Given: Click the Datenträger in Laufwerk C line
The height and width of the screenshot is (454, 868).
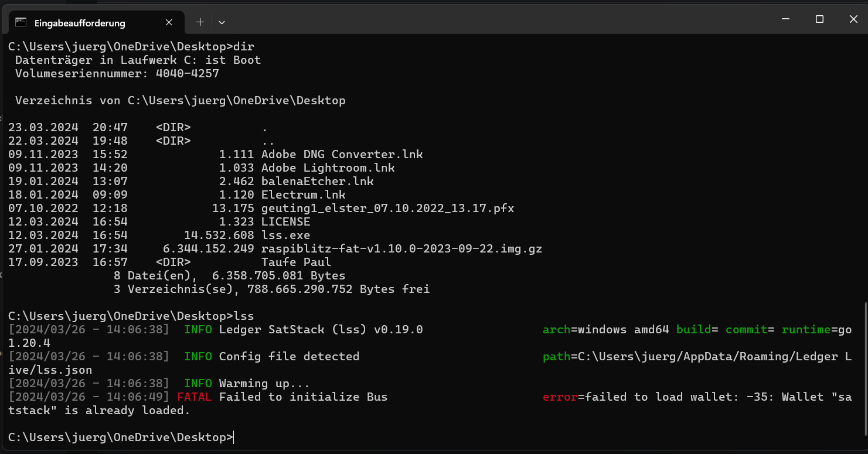Looking at the screenshot, I should tap(138, 60).
